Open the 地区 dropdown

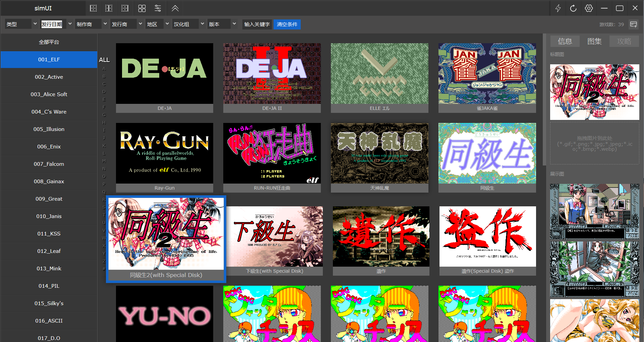158,24
